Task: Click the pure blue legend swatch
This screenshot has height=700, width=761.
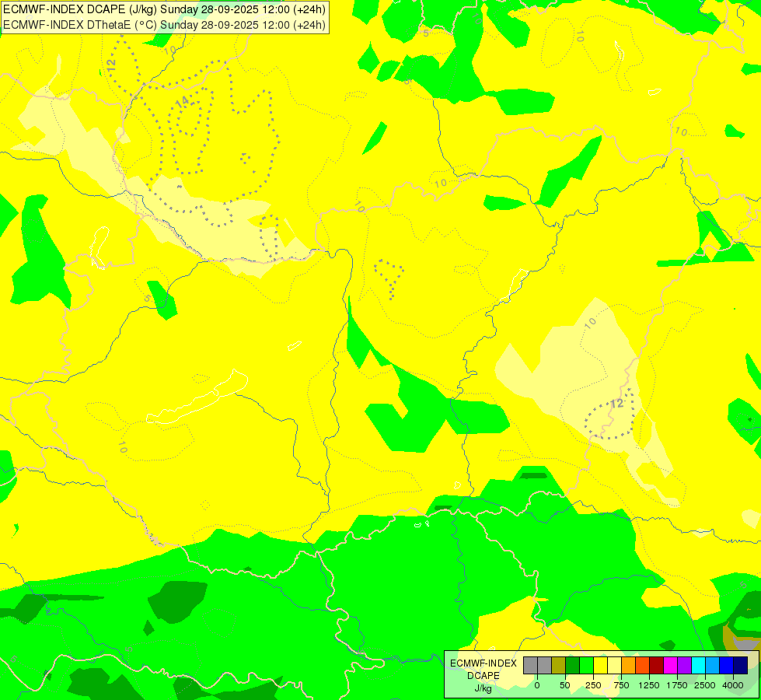Action: (x=727, y=666)
